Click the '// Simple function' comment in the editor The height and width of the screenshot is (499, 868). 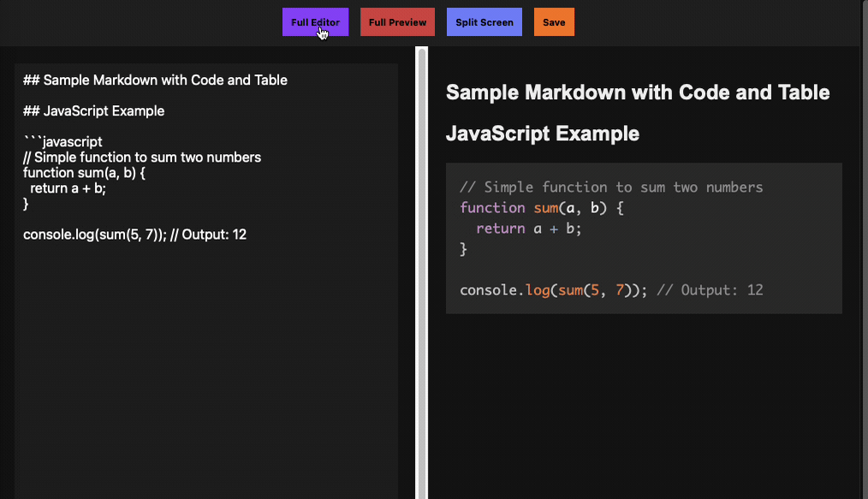(142, 157)
